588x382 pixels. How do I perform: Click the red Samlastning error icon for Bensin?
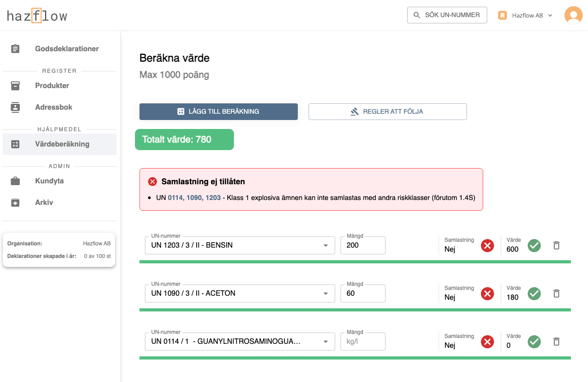pos(487,245)
